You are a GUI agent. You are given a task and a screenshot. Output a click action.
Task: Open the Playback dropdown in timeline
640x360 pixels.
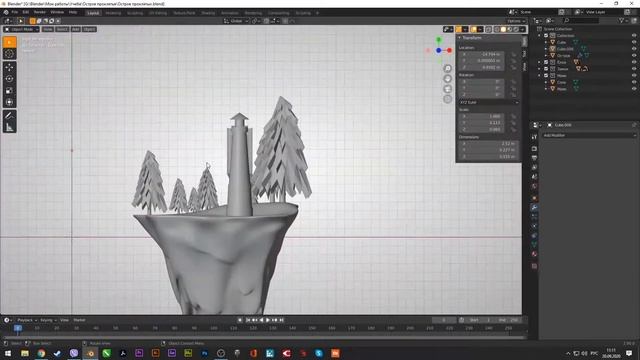click(x=27, y=320)
